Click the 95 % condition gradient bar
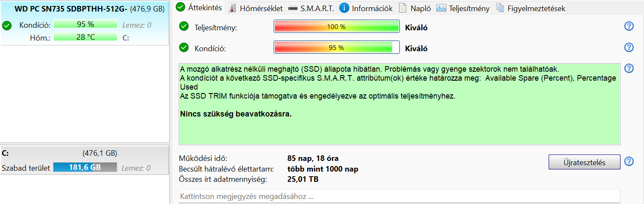Screen dimensions: 644x204 pos(337,47)
